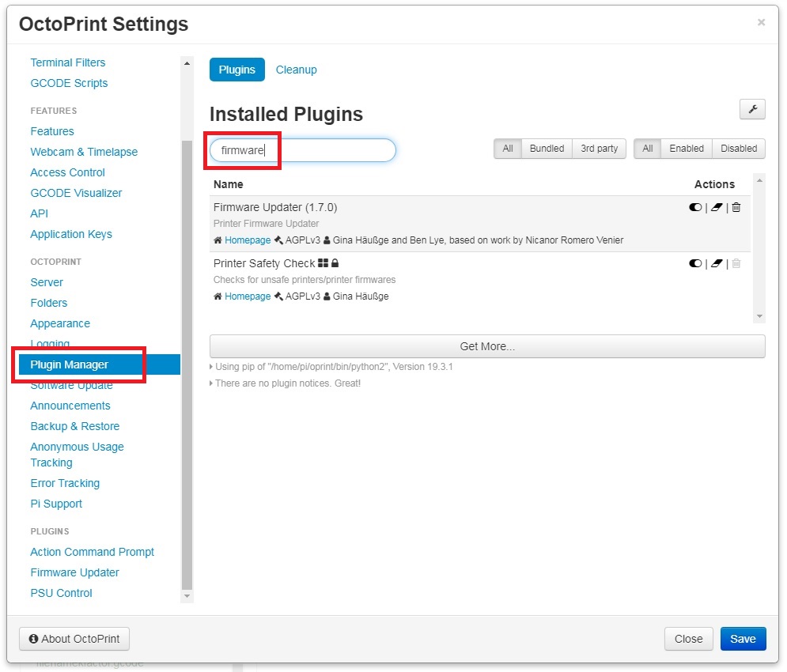Open Appearance settings
The image size is (787, 672).
(60, 323)
